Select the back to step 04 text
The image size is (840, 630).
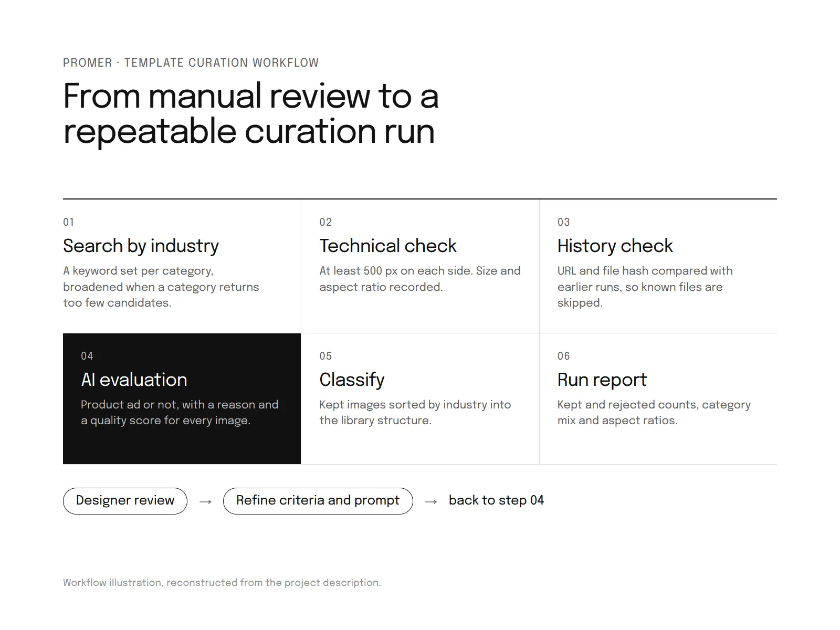coord(496,500)
